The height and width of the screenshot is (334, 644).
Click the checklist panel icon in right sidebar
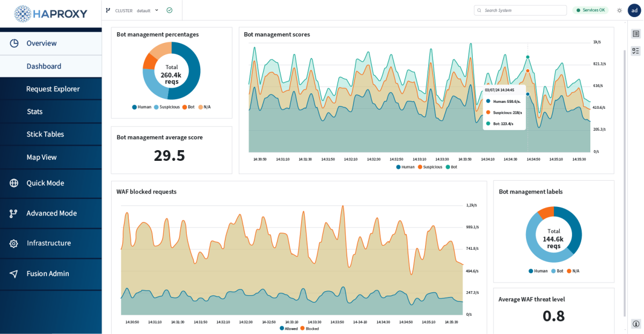click(635, 50)
